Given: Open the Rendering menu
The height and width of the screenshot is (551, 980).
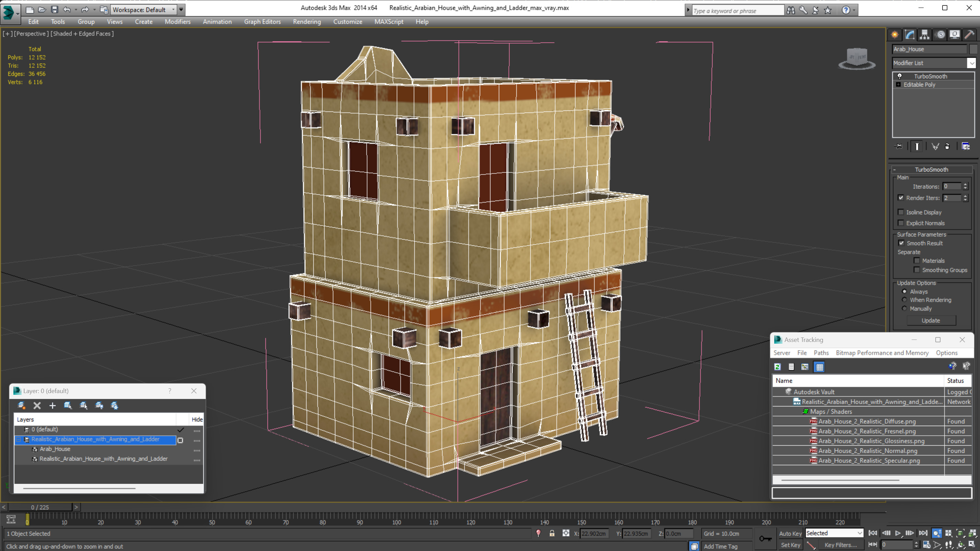Looking at the screenshot, I should 307,22.
